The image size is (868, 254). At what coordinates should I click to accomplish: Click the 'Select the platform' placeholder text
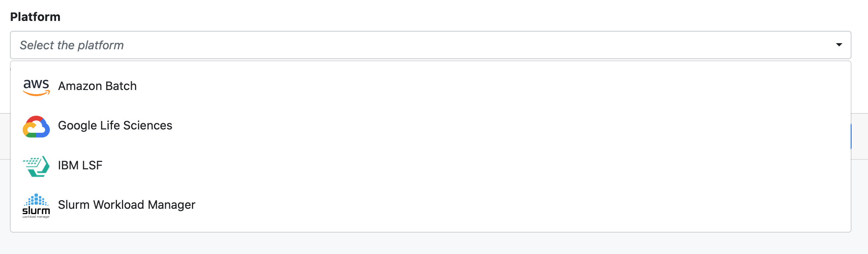[72, 45]
